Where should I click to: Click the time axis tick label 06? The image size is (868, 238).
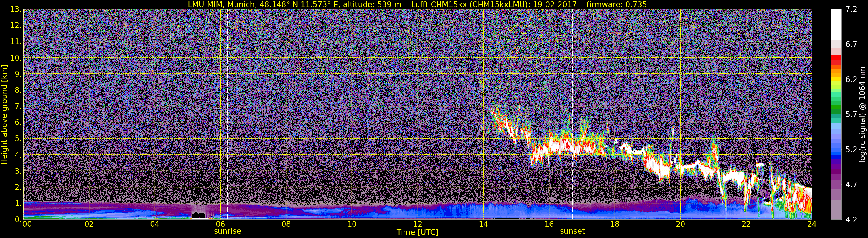[x=220, y=224]
